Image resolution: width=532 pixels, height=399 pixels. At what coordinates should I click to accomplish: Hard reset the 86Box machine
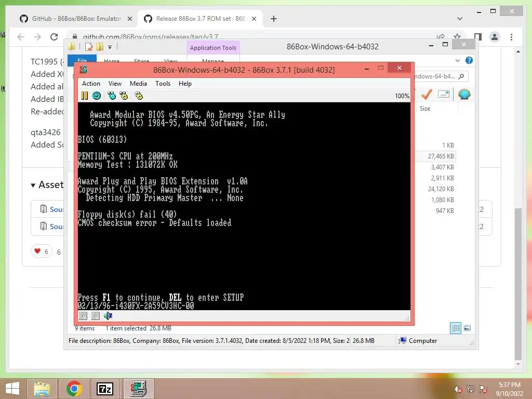pos(97,96)
